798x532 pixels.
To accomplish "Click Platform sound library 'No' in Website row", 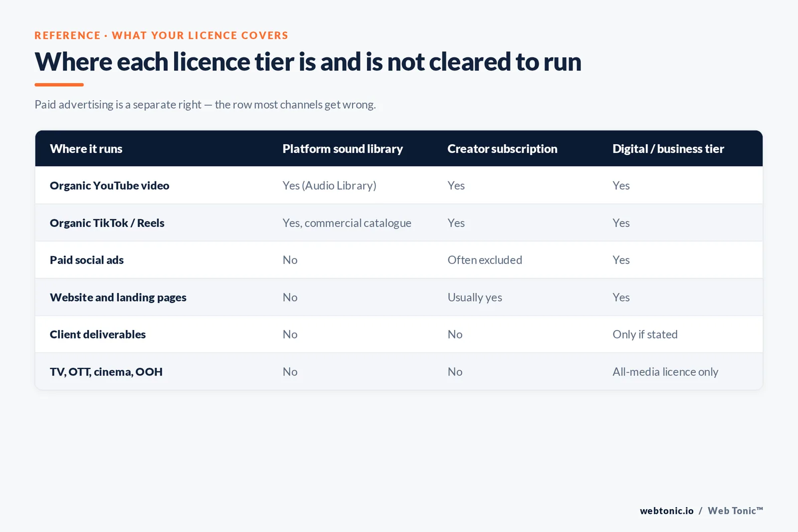I will click(x=290, y=297).
